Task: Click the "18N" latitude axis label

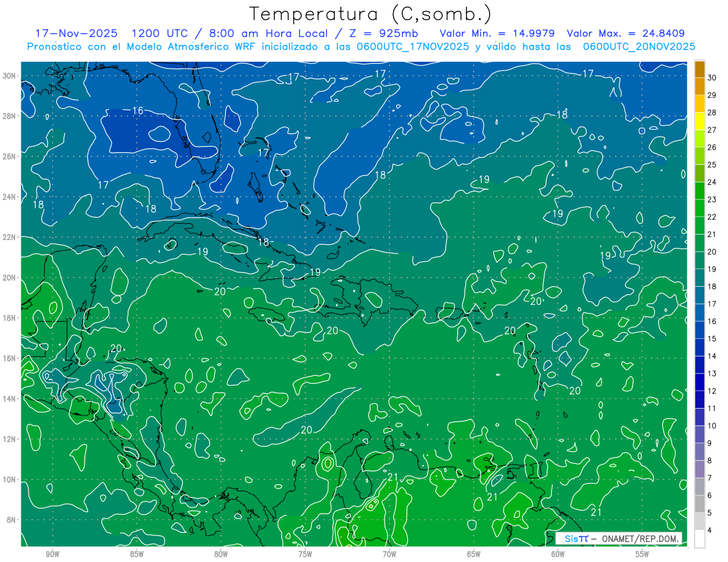Action: coord(10,318)
